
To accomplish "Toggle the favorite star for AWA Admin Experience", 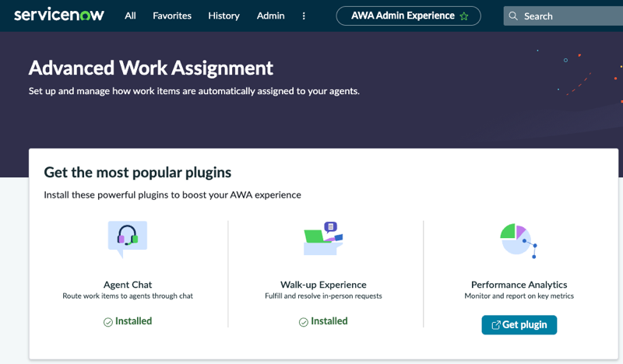I will click(464, 16).
